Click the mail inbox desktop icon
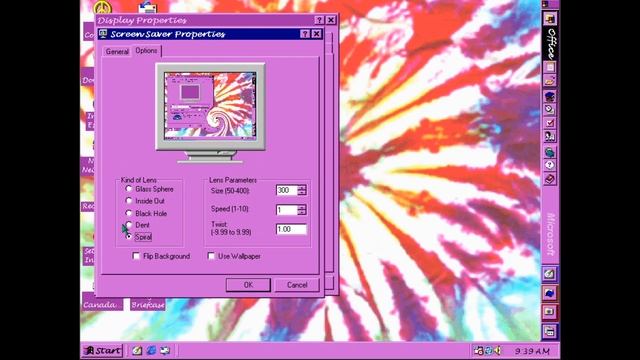This screenshot has height=360, width=640. (147, 7)
